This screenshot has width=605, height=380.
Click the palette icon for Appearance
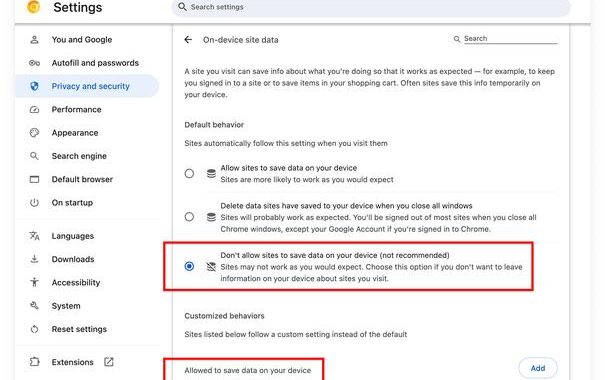coord(34,133)
